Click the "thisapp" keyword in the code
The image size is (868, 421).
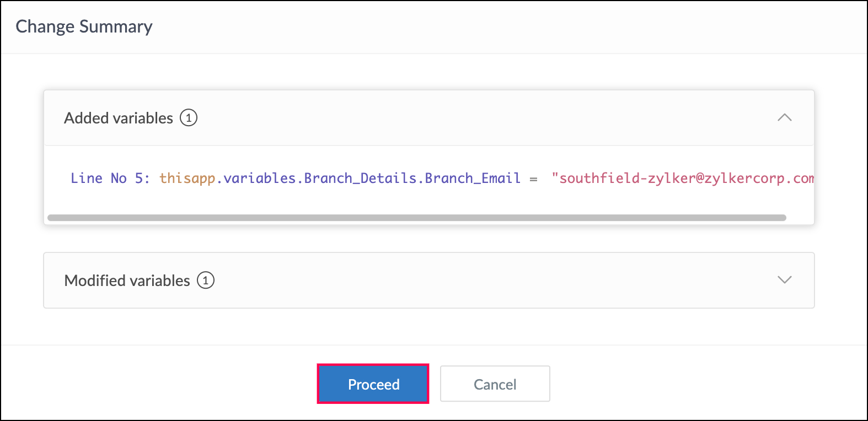[187, 178]
